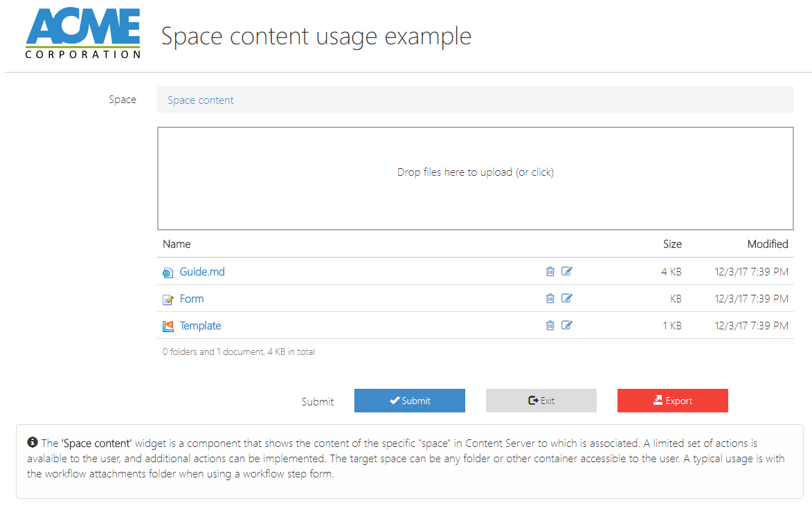This screenshot has width=812, height=512.
Task: Click the ACME Corporation logo
Action: (83, 35)
